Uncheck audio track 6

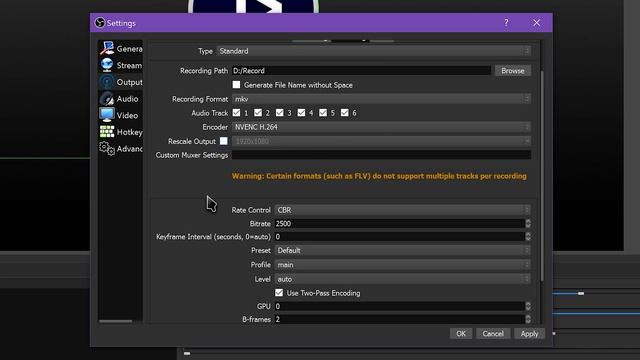[x=344, y=112]
